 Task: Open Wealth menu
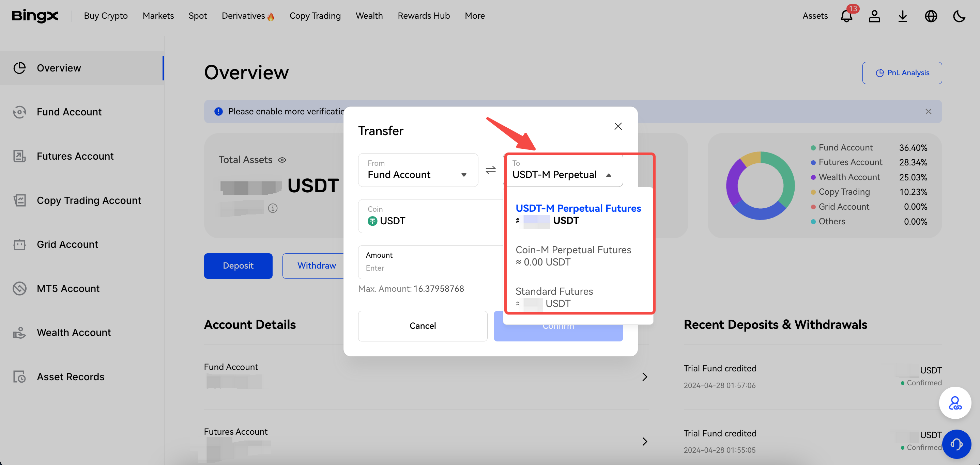(x=369, y=16)
